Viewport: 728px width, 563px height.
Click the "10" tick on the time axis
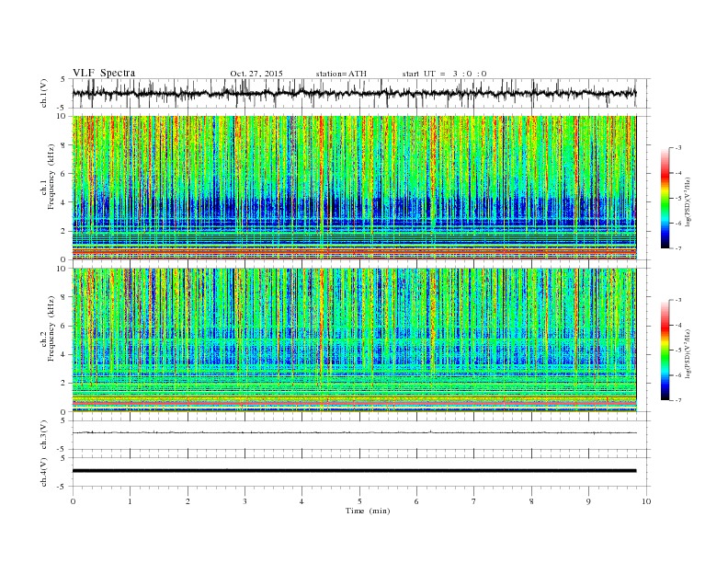click(x=646, y=501)
